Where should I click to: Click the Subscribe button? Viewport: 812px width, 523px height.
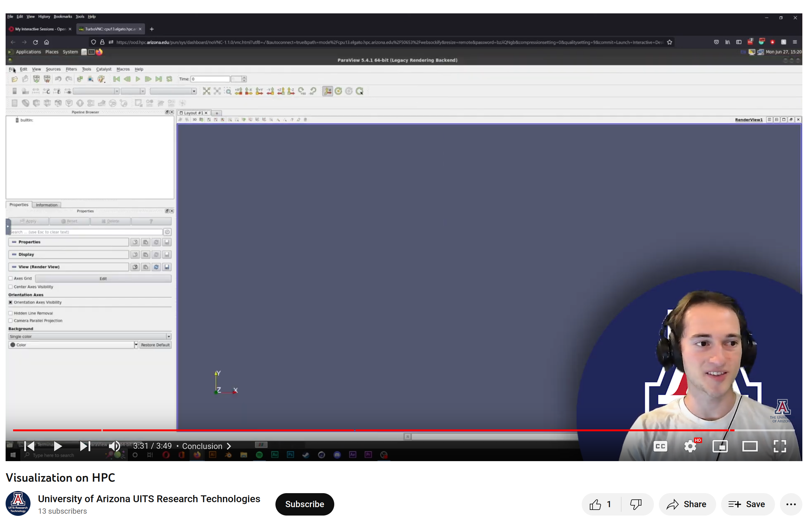pos(304,504)
